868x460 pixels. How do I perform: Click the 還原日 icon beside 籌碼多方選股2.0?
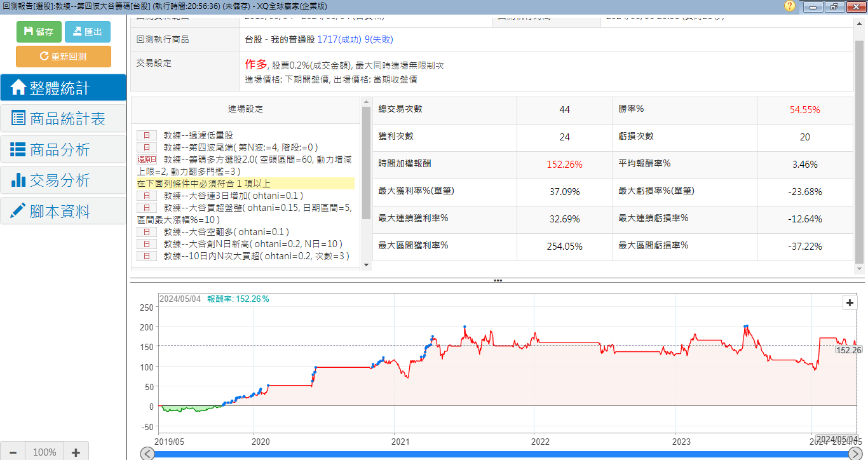point(146,159)
